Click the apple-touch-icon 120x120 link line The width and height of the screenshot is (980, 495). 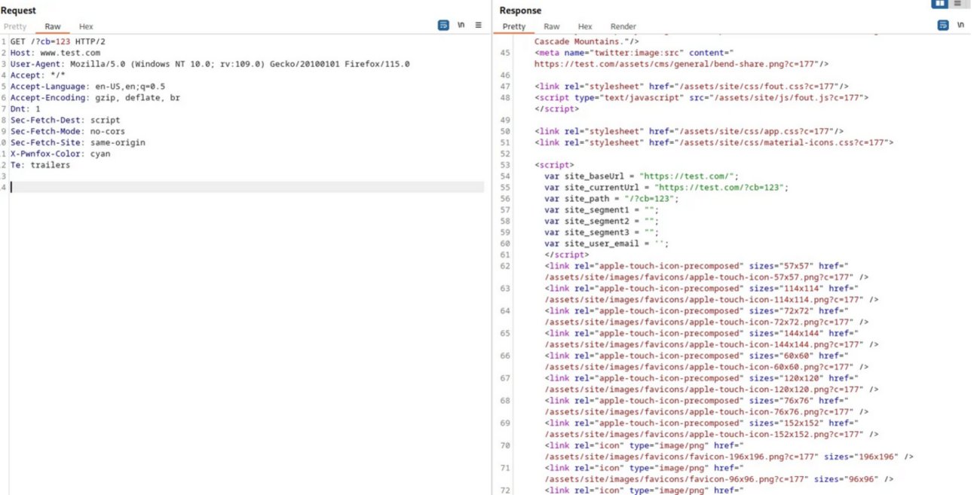(x=702, y=378)
